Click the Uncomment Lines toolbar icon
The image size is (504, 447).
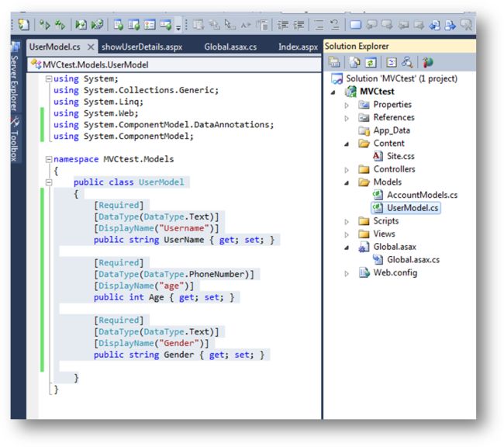(335, 25)
